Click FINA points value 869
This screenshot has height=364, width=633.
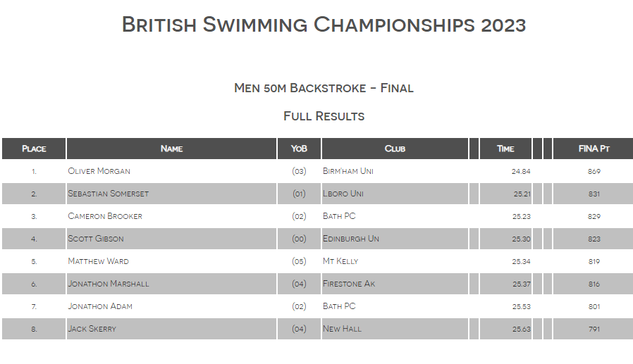tap(594, 171)
